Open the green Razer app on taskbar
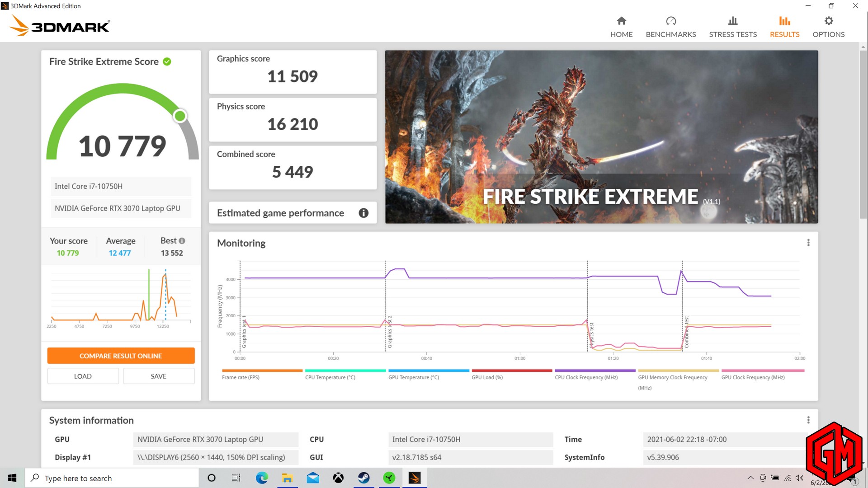Viewport: 868px width, 488px height. pos(389,478)
